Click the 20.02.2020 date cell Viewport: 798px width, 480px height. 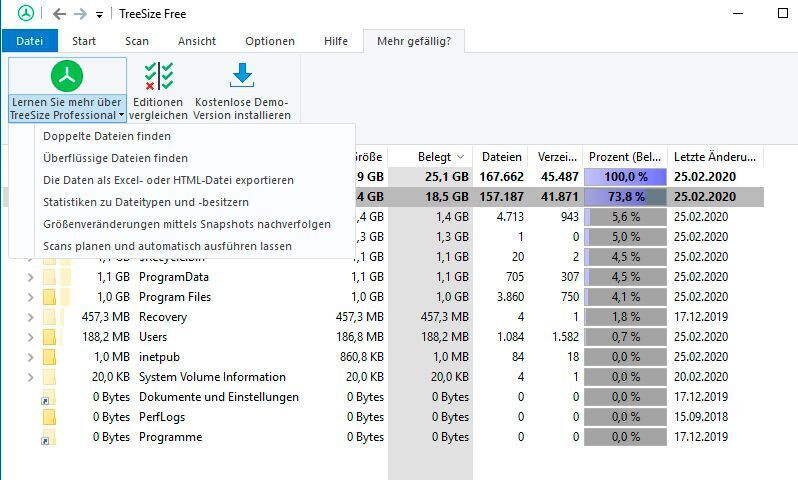(x=701, y=377)
